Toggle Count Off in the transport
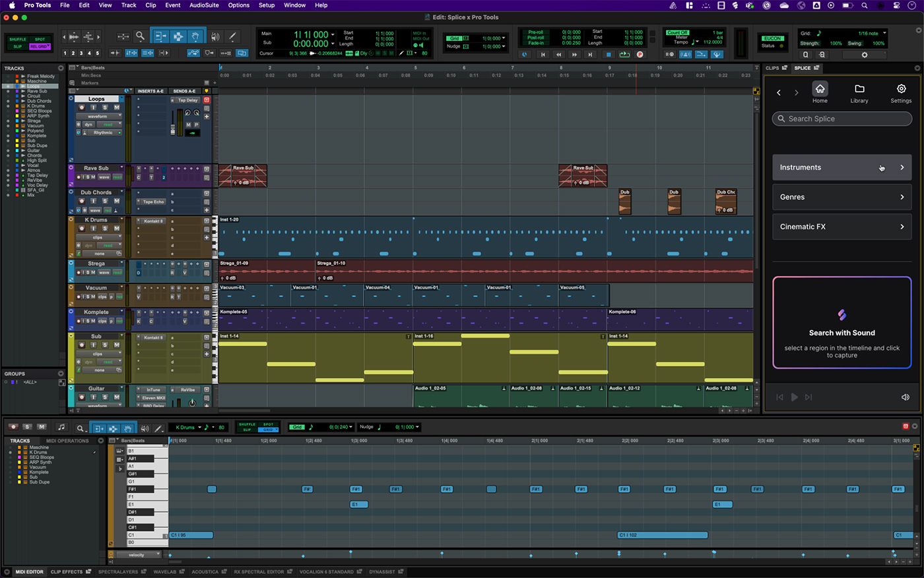This screenshot has width=924, height=578. [677, 32]
